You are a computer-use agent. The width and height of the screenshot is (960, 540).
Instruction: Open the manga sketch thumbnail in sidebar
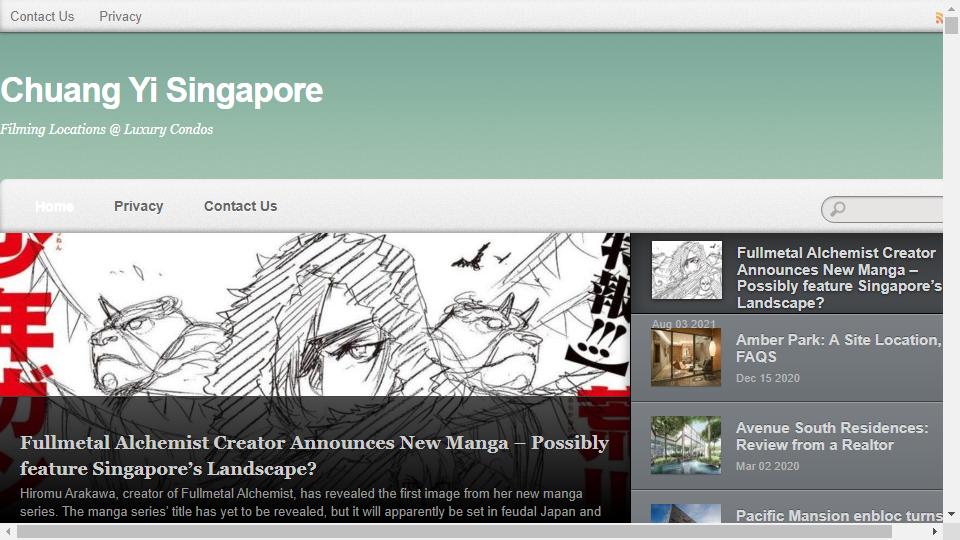pyautogui.click(x=686, y=270)
